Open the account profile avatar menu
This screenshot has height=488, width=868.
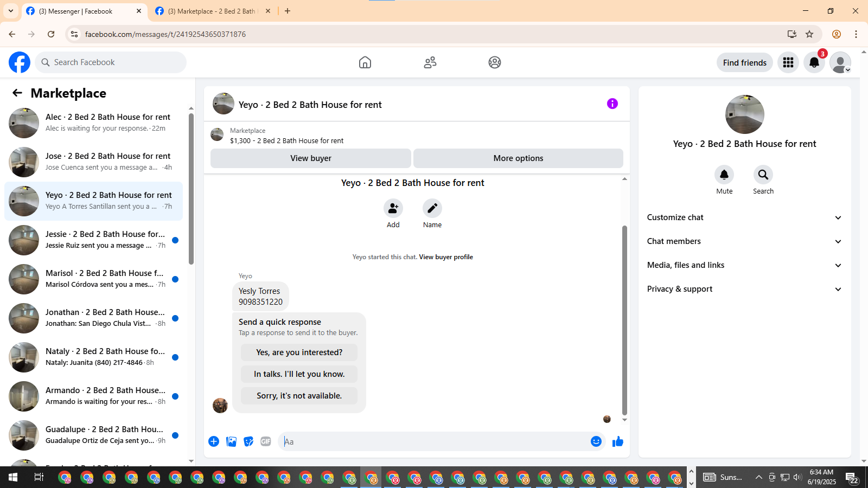[x=840, y=62]
